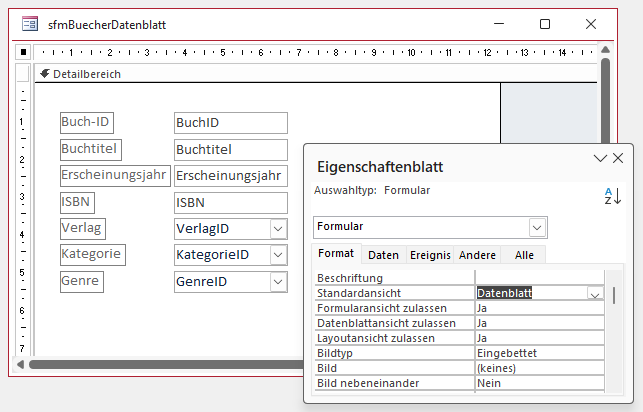The width and height of the screenshot is (643, 412).
Task: Click the Bild nebeneinander value Nein
Action: point(539,383)
